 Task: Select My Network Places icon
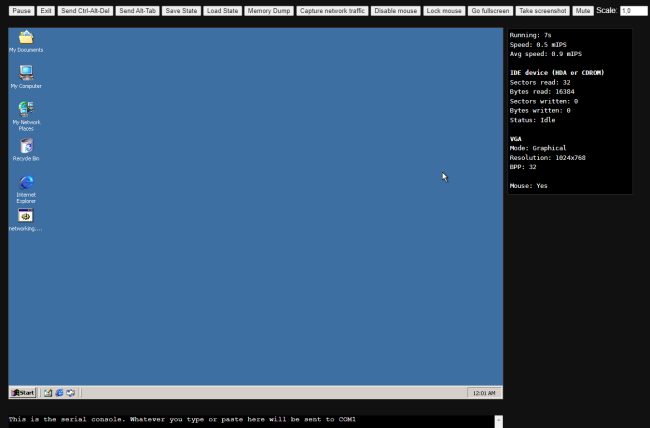pyautogui.click(x=26, y=116)
